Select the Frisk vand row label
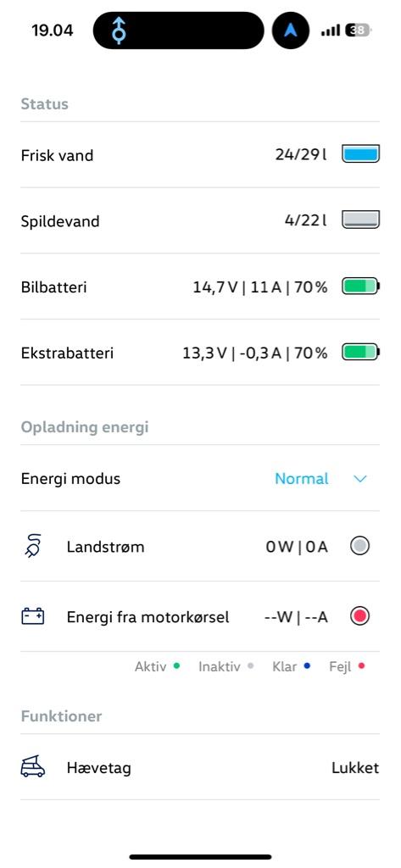 pos(57,156)
